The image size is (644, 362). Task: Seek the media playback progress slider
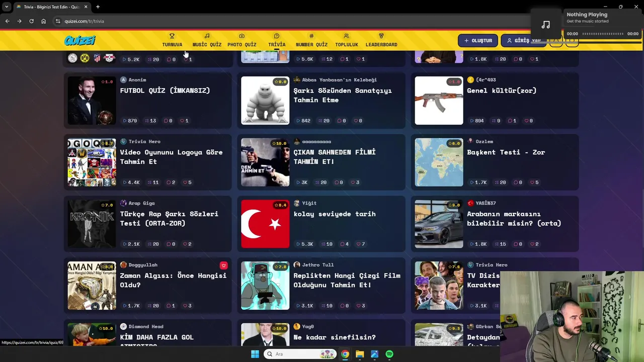[x=603, y=34]
